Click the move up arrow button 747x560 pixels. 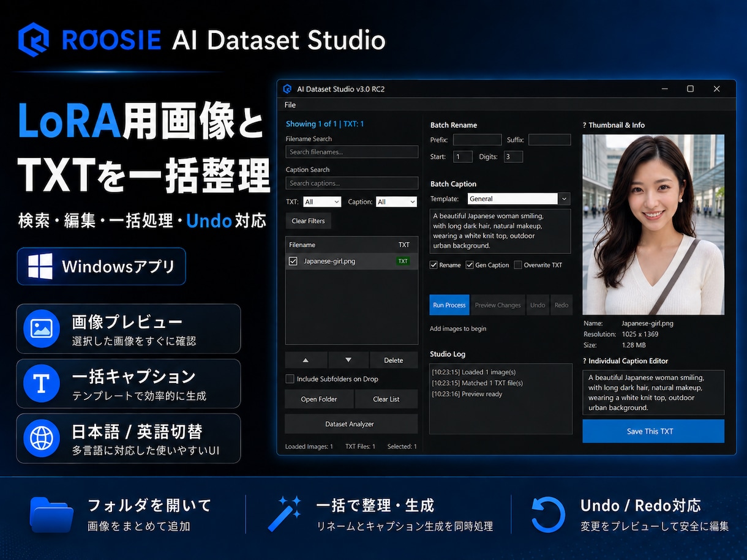click(306, 360)
